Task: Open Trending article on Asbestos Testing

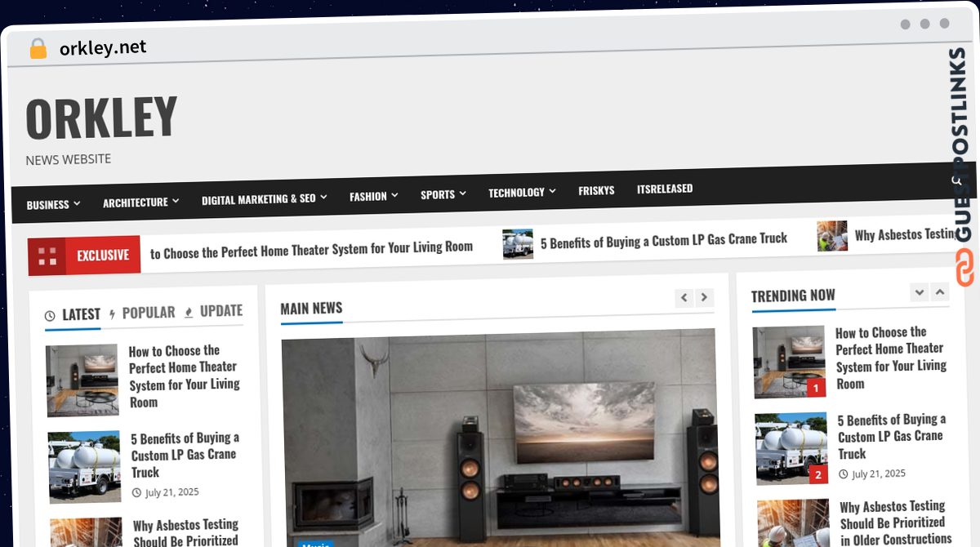Action: pyautogui.click(x=895, y=523)
